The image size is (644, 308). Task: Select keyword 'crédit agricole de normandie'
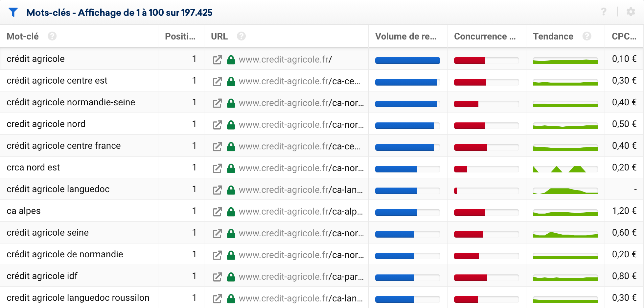[65, 254]
